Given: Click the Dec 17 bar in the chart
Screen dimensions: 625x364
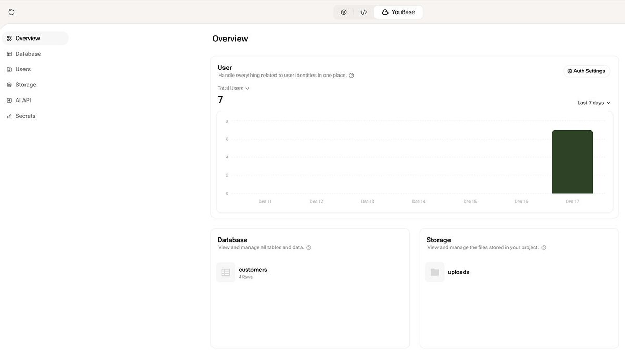Looking at the screenshot, I should coord(572,161).
